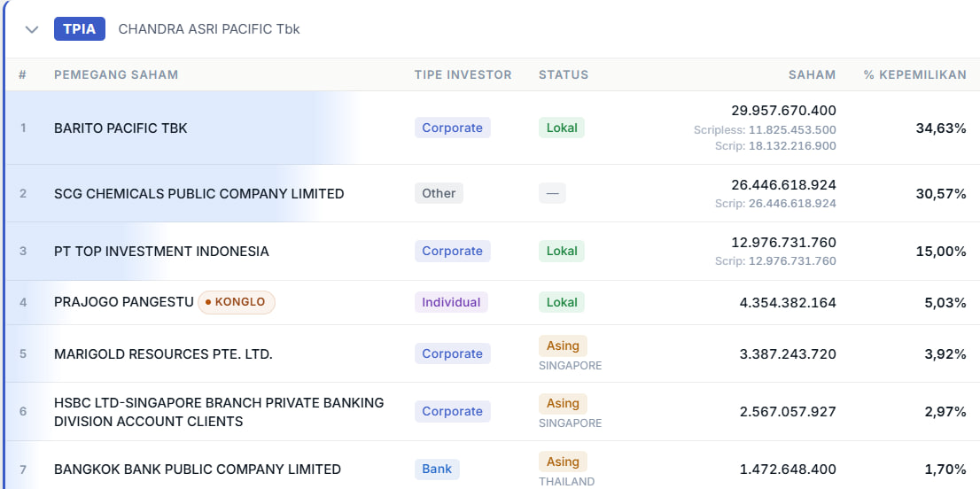Select SCG CHEMICALS PUBLIC COMPANY LIMITED
Viewport: 980px width, 489px height.
(x=198, y=193)
